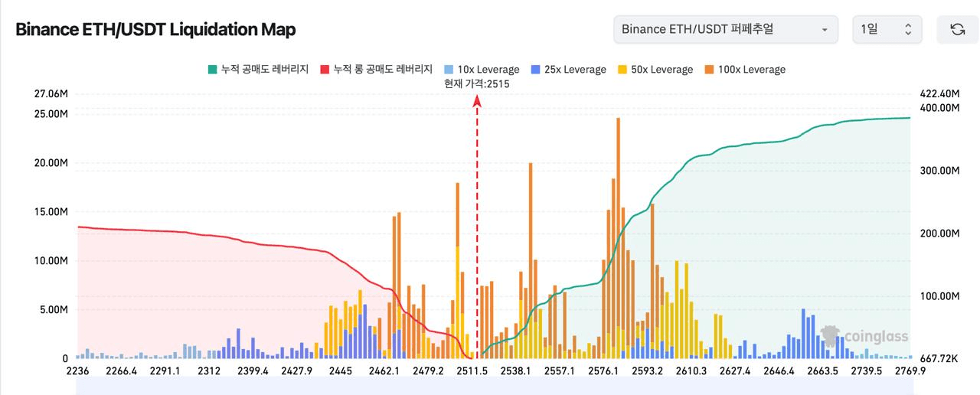Click the 2538.1 price axis label
Viewport: 980px width, 395px height.
tap(516, 371)
